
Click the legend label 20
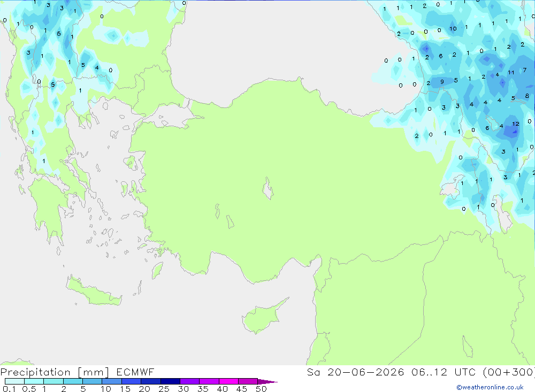click(x=144, y=389)
